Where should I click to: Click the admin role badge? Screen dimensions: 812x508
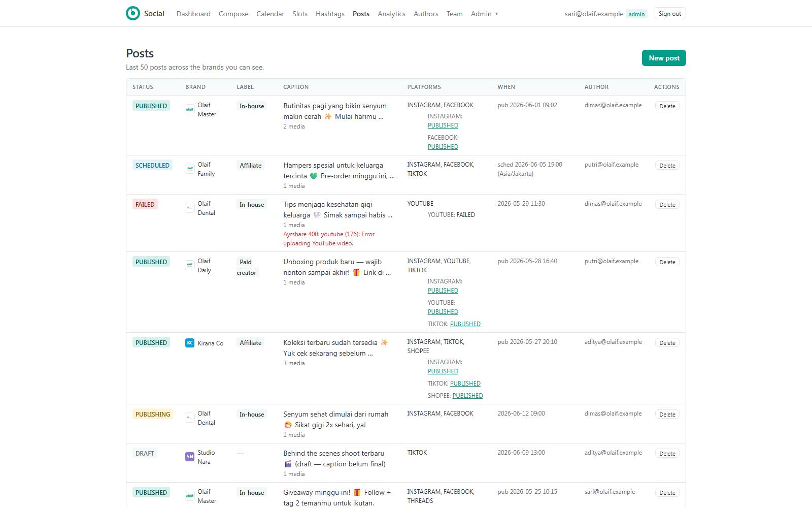pos(636,14)
